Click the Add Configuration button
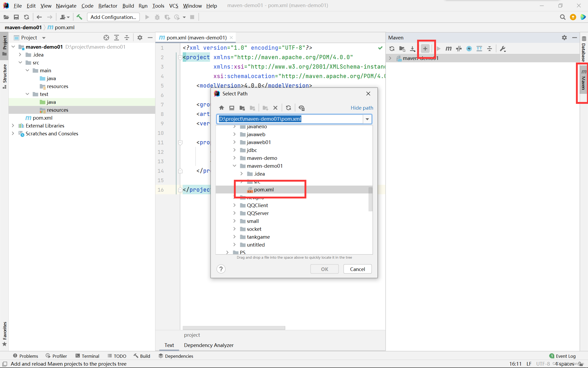Viewport: 588px width, 368px height. pyautogui.click(x=113, y=17)
